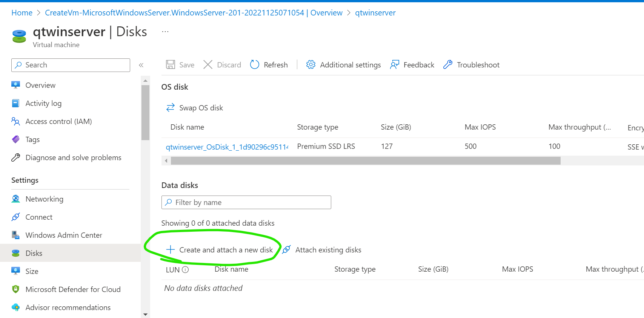Click the Tags purple label icon

coord(15,139)
